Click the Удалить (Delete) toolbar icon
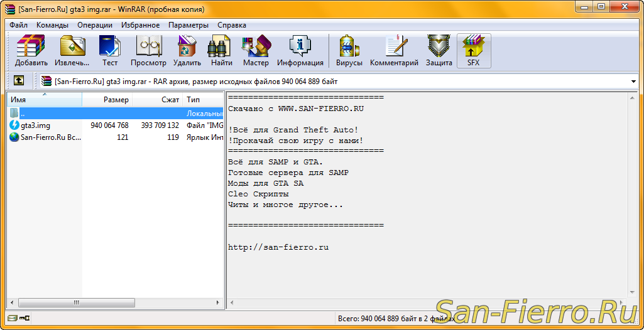The height and width of the screenshot is (330, 644). click(x=187, y=50)
